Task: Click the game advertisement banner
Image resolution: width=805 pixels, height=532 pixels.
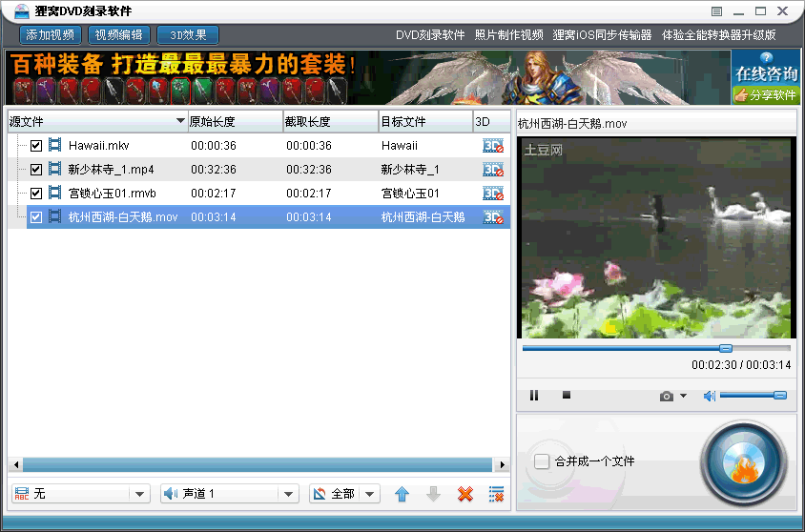Action: point(367,77)
